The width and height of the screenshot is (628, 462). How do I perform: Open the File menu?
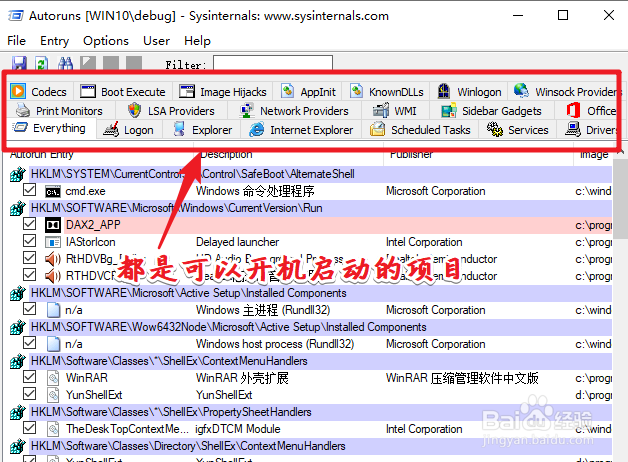(x=16, y=41)
